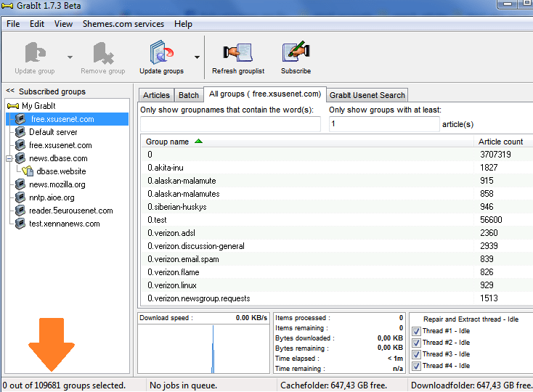Click the highlighted free.xsusenet.com server icon
Viewport: 533px width, 392px height.
20,119
